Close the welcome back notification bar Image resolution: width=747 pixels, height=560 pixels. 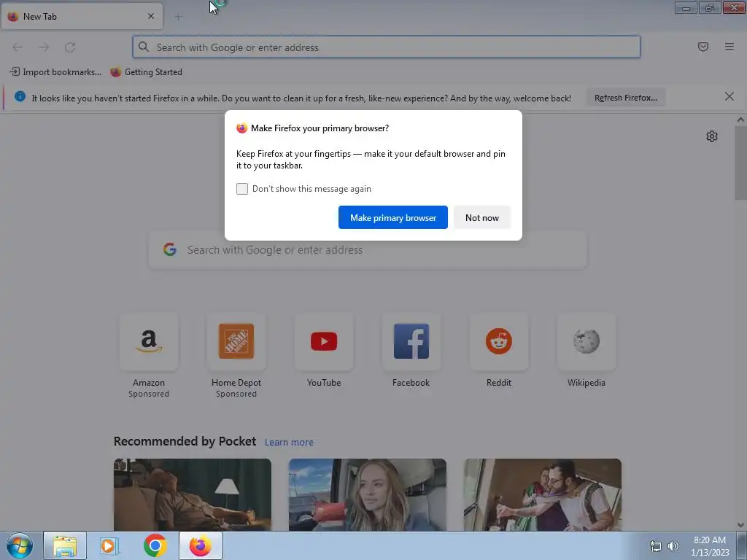[729, 97]
